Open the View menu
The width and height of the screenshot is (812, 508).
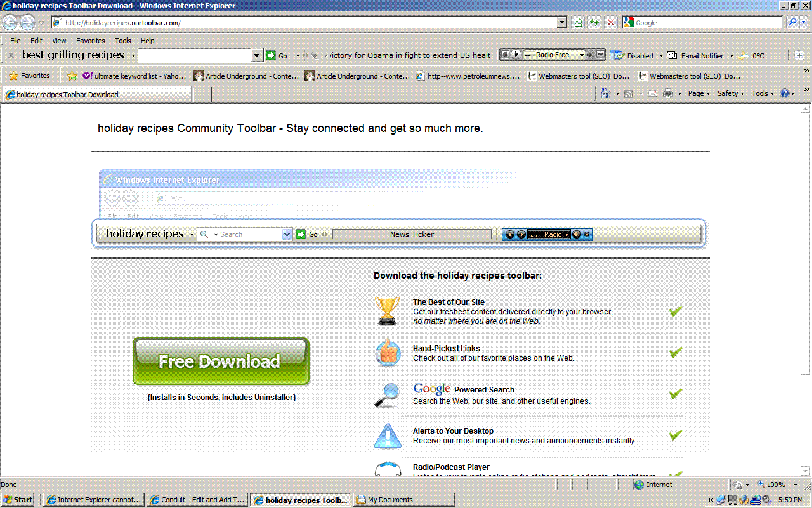point(59,41)
